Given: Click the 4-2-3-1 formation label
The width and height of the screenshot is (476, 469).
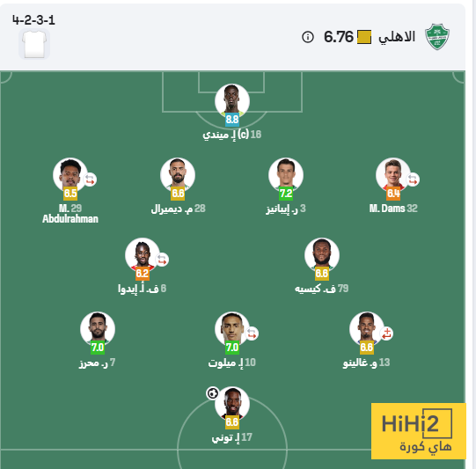Looking at the screenshot, I should pos(33,20).
